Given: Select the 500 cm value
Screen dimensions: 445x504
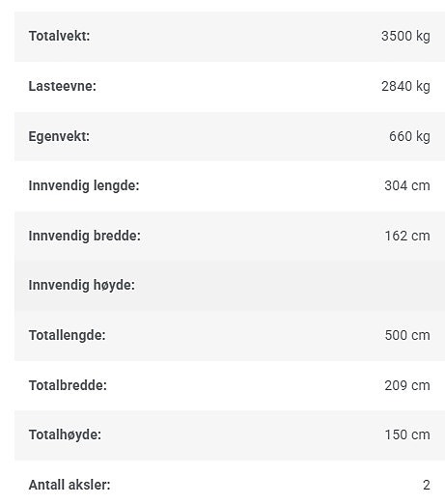Looking at the screenshot, I should 407,335.
